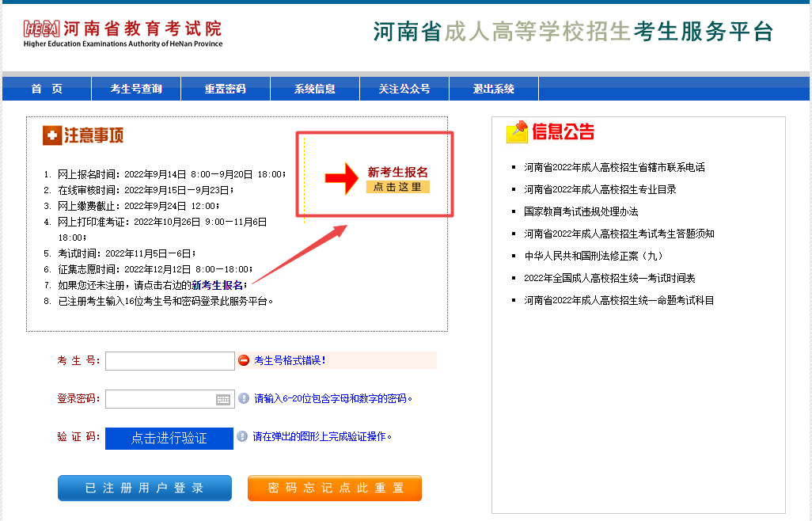Click the HEEA logo at top left
Image resolution: width=812 pixels, height=521 pixels.
point(42,29)
